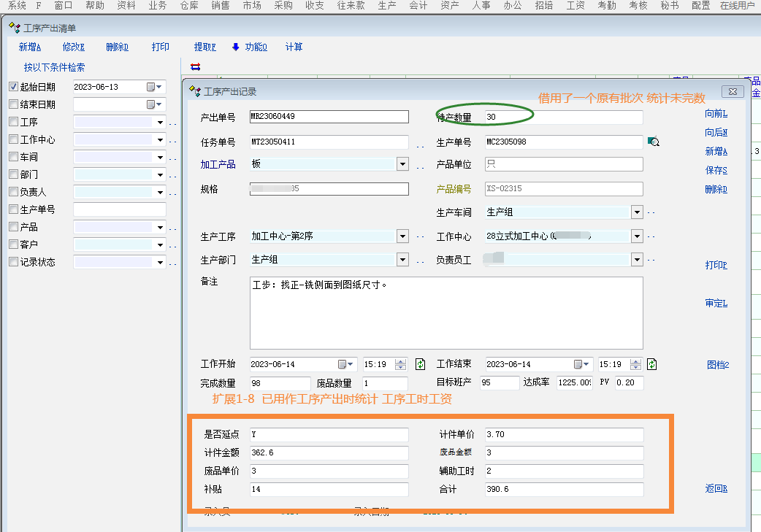Viewport: 761px width, 532px height.
Task: Click the green refresh icon after 工作结束 time
Action: [652, 364]
